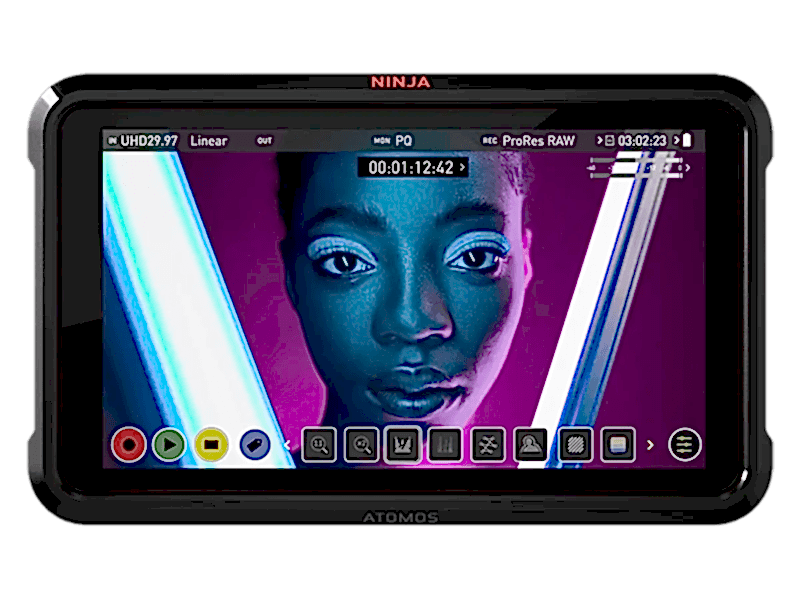Image resolution: width=800 pixels, height=600 pixels.
Task: Tap the green Play button
Action: coord(170,444)
